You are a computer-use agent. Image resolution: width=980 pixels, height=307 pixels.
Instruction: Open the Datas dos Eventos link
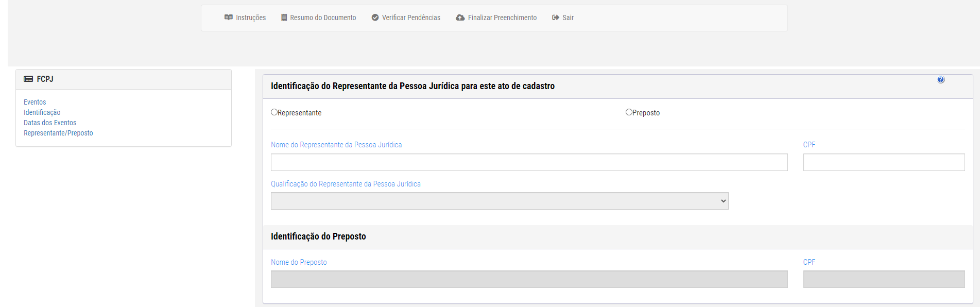50,123
